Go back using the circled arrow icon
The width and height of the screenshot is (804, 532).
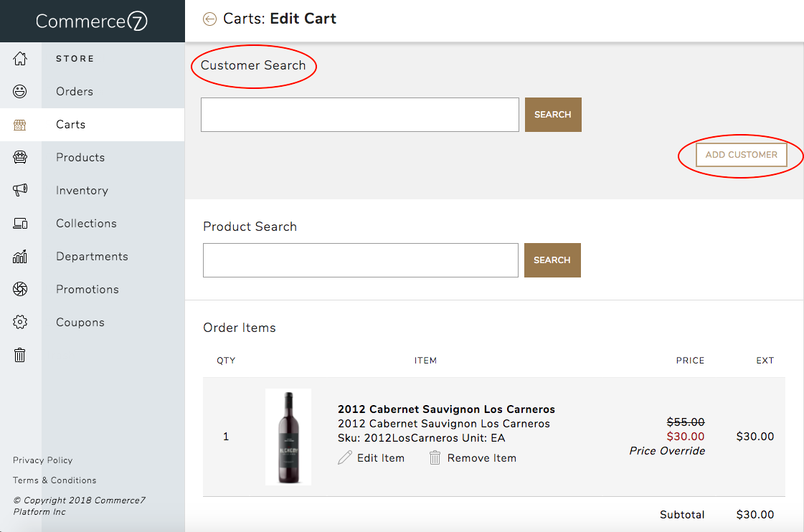209,19
